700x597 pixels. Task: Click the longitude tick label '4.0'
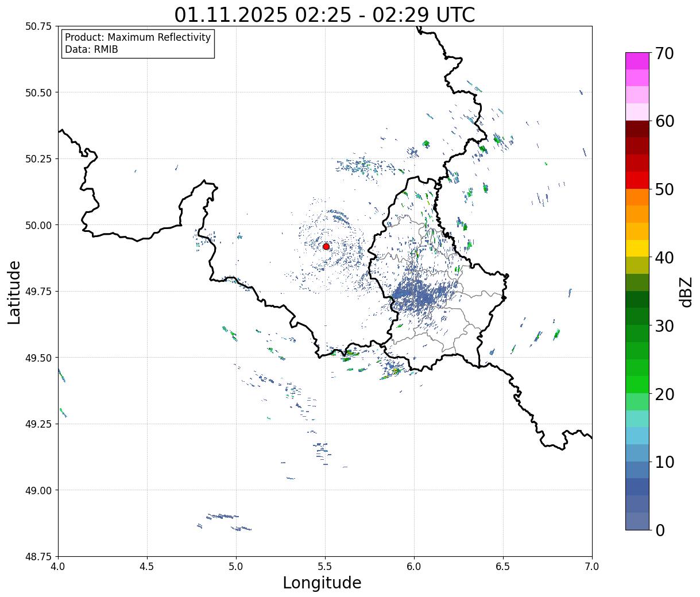[x=58, y=567]
